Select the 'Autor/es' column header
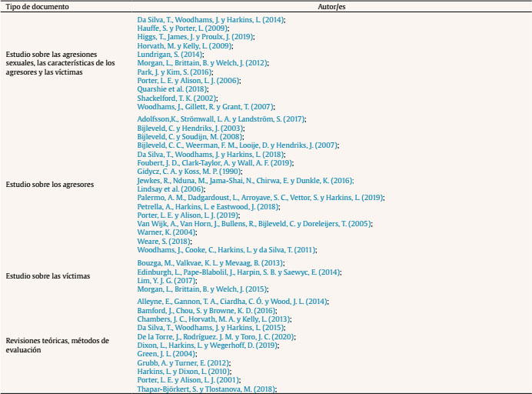The image size is (532, 394). click(x=332, y=7)
